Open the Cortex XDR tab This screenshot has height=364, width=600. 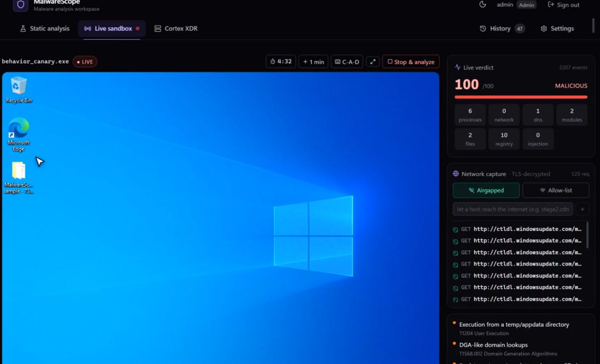[176, 28]
